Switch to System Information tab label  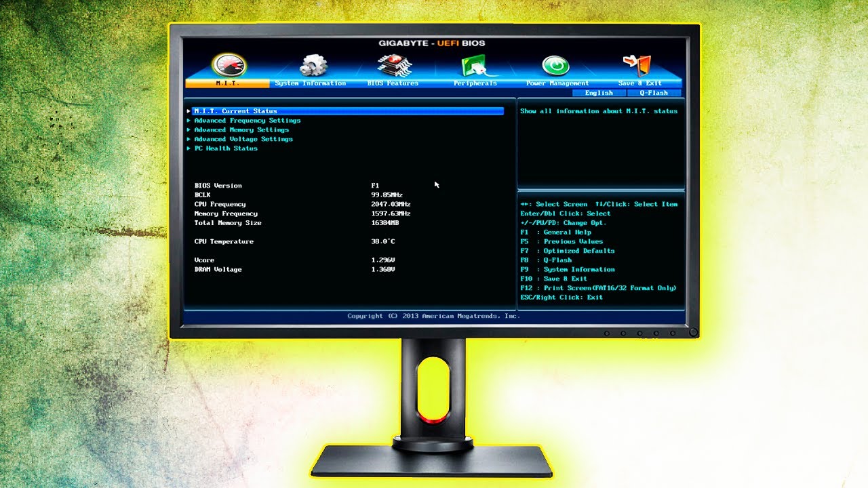[x=311, y=83]
